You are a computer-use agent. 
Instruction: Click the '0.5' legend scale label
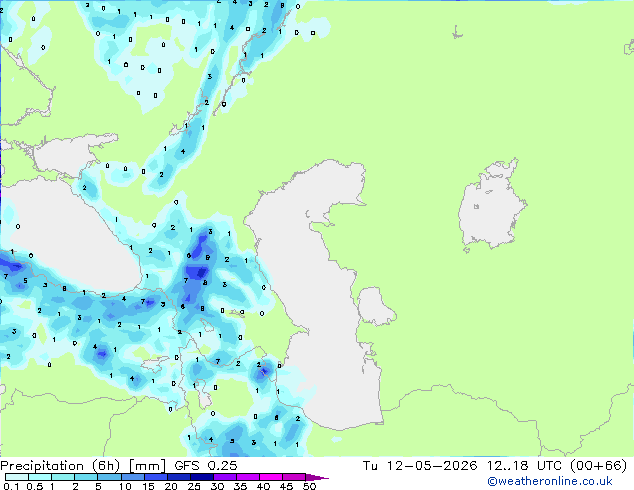(35, 486)
